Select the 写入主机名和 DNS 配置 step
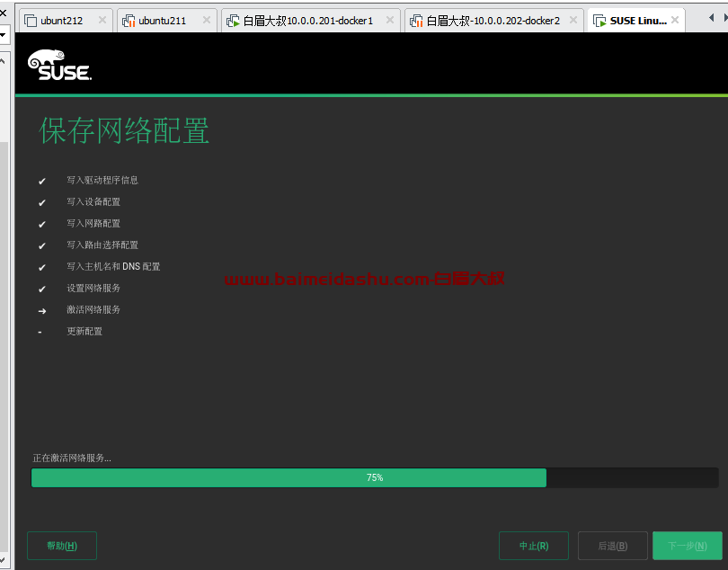The image size is (728, 570). [113, 267]
